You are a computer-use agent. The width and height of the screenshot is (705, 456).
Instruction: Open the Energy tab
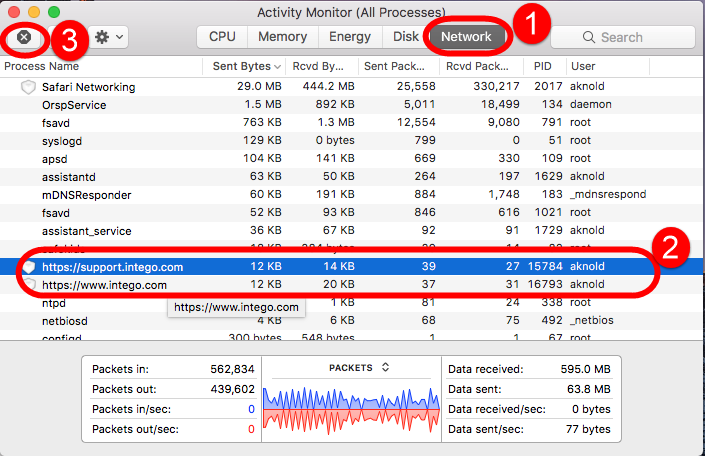click(350, 37)
